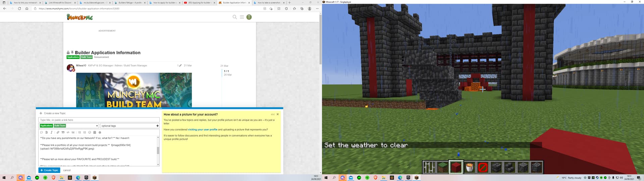Screen dimensions: 644x181
Task: Click the web page vertical scrollbar
Action: click(x=320, y=93)
